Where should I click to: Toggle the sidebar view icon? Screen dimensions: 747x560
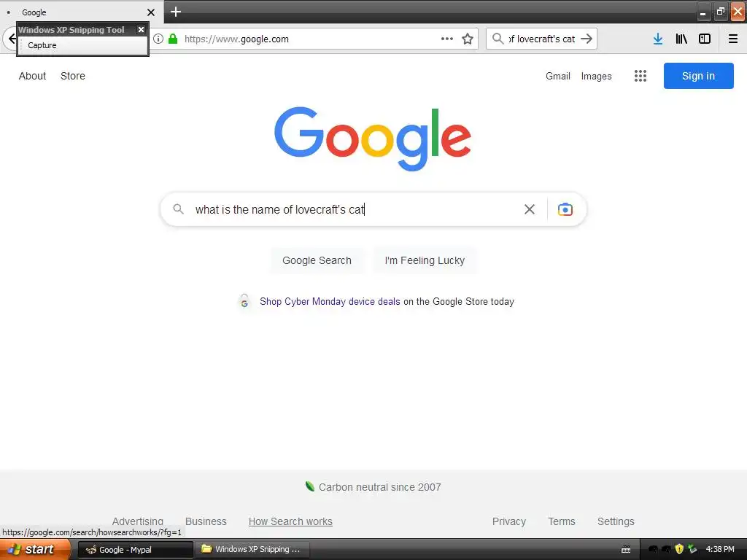tap(705, 39)
